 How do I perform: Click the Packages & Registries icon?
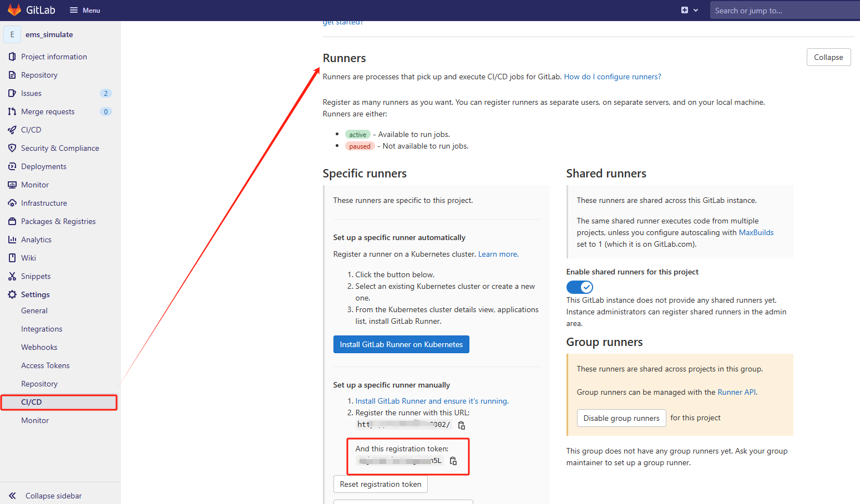(x=12, y=221)
